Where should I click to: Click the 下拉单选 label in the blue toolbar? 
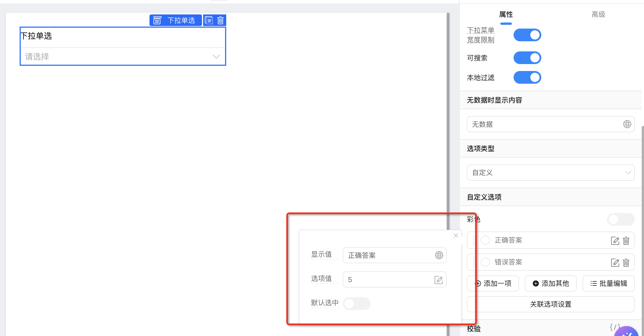(181, 20)
